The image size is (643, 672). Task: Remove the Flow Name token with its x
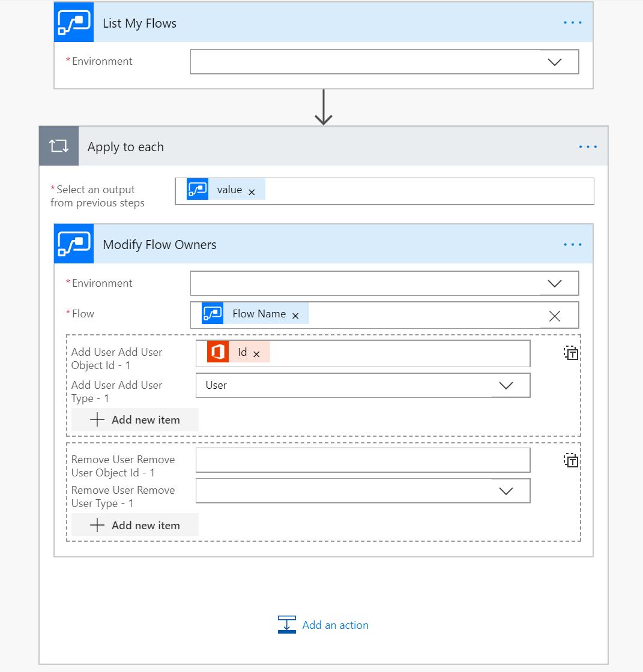(295, 314)
